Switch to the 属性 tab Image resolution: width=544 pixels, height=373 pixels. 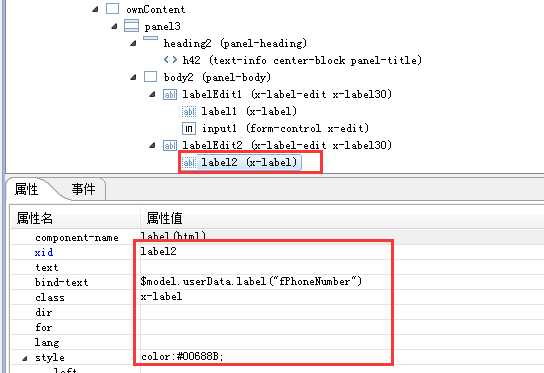tap(27, 189)
